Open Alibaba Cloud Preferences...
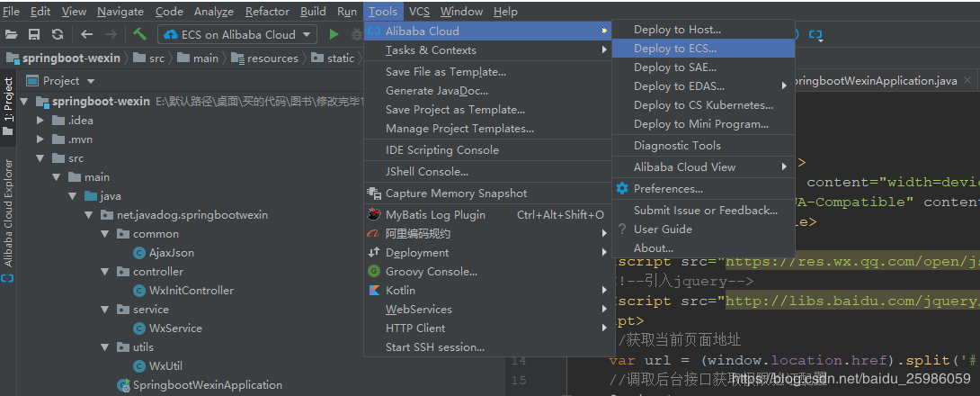This screenshot has height=396, width=980. click(x=667, y=189)
